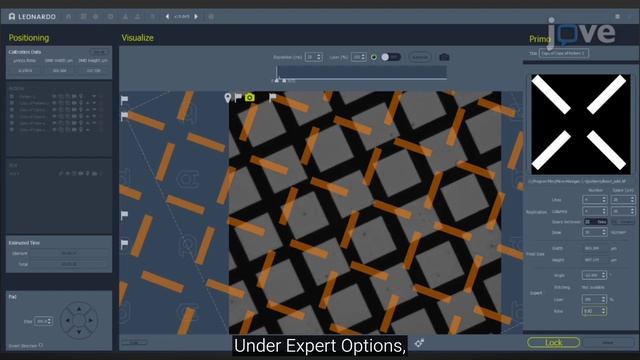
Task: Move the stage right with the pad arrow
Action: pos(91,320)
